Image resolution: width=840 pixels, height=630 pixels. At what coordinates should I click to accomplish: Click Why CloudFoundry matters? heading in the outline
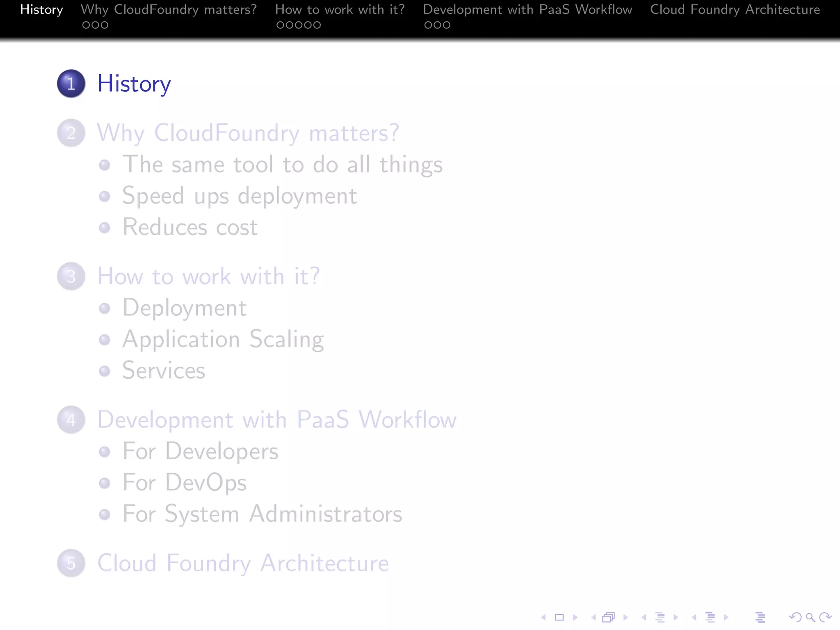pos(248,133)
